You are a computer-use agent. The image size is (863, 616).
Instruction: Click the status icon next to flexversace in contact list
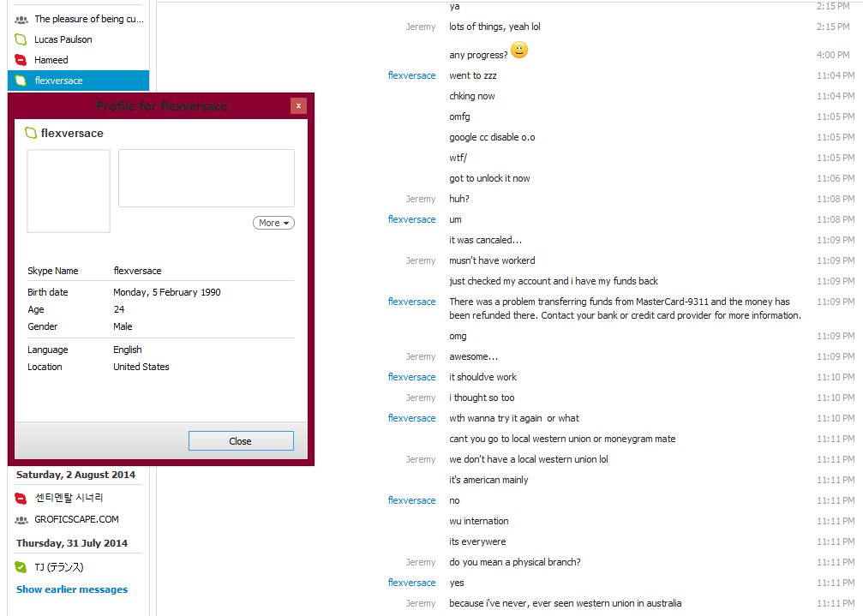[21, 81]
